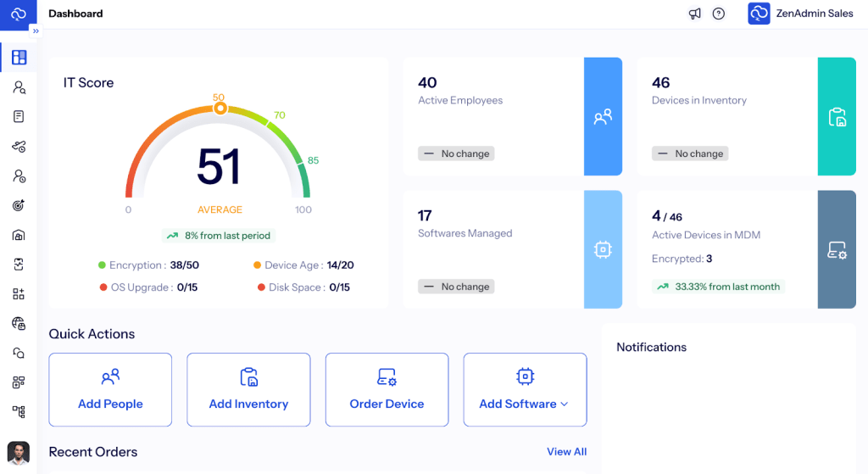Click the Add People quick action
The width and height of the screenshot is (868, 474).
110,389
